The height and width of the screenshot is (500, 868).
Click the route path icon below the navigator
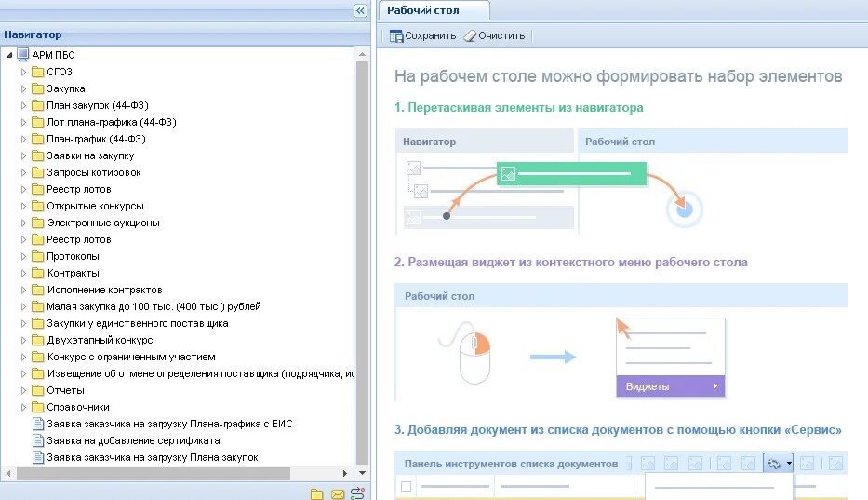(357, 493)
